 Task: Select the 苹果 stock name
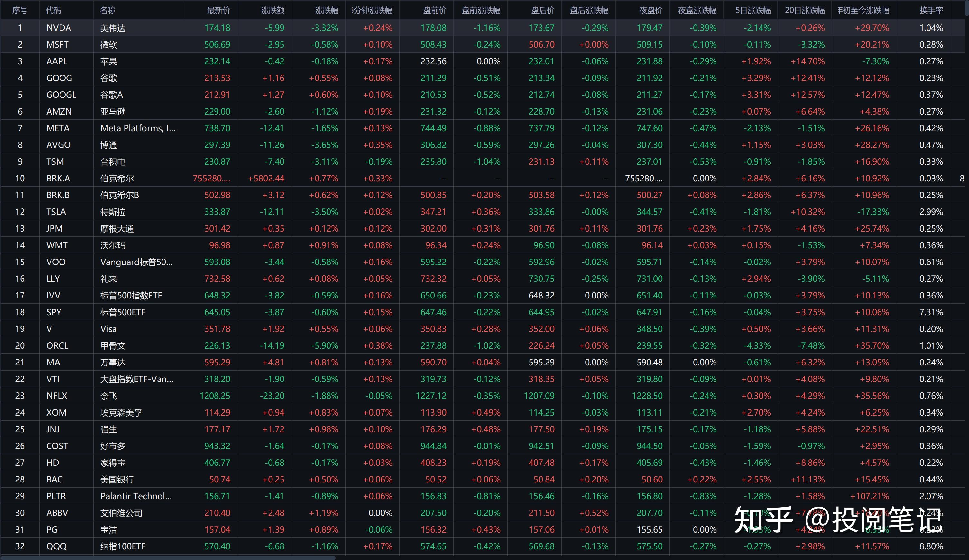pyautogui.click(x=108, y=61)
